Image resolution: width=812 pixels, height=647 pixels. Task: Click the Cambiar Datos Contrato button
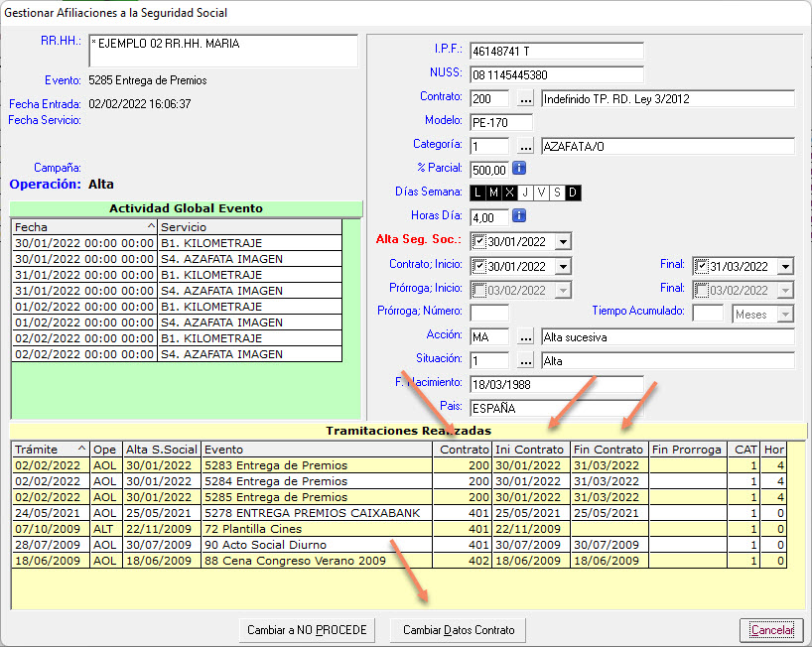tap(459, 630)
